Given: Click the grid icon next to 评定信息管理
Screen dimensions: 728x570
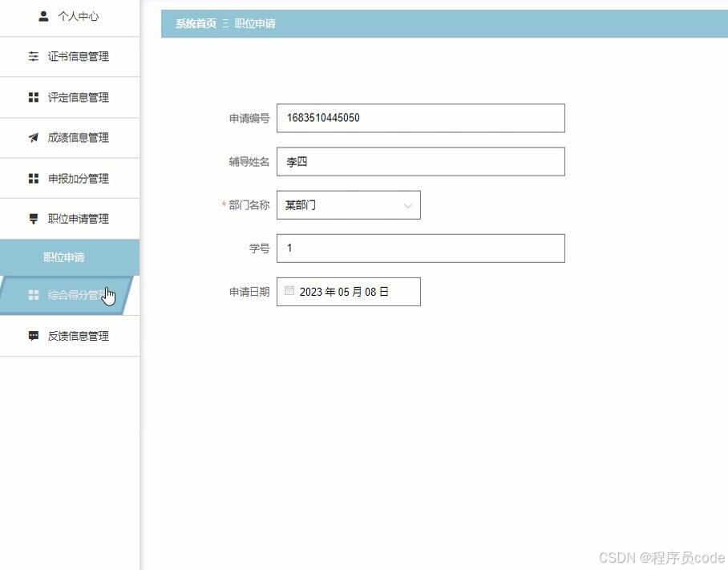Looking at the screenshot, I should [34, 97].
